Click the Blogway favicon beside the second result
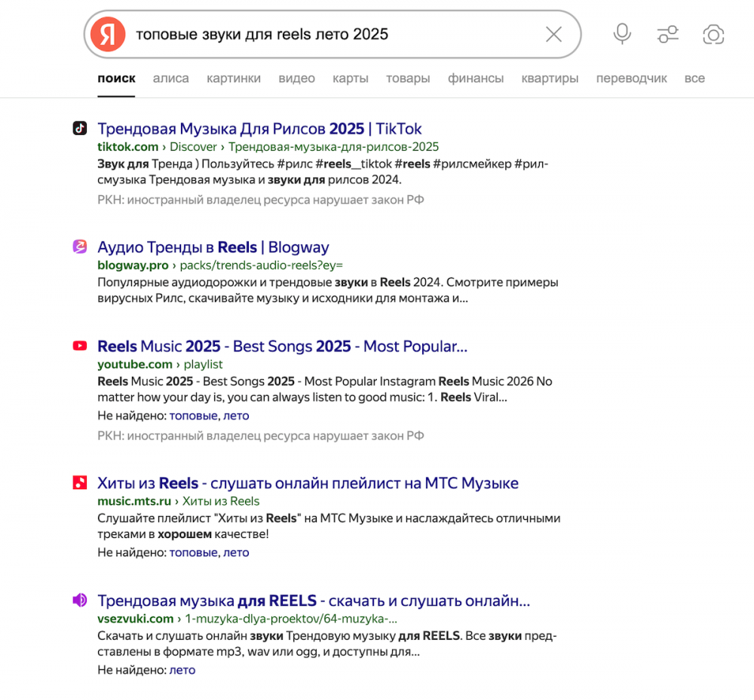754x700 pixels. point(80,246)
